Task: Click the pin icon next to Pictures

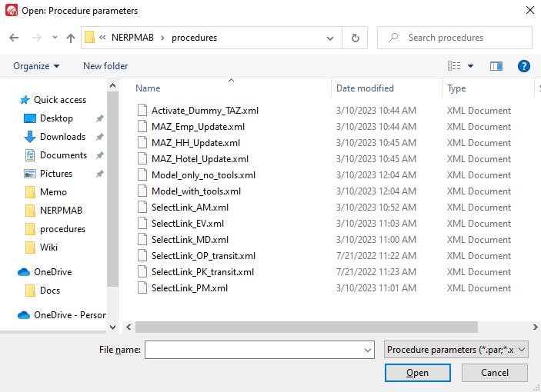Action: tap(100, 174)
